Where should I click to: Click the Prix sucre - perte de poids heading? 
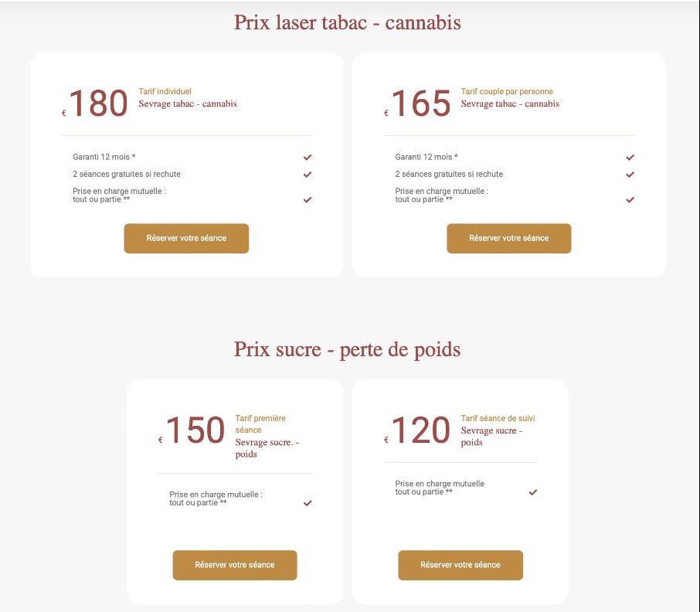pyautogui.click(x=348, y=349)
